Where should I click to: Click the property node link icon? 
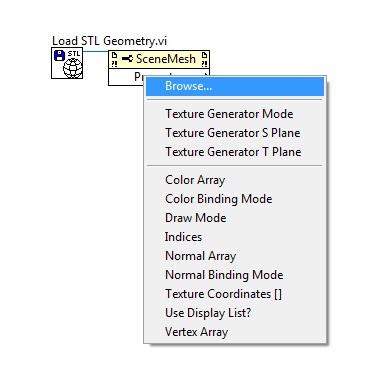pos(127,59)
